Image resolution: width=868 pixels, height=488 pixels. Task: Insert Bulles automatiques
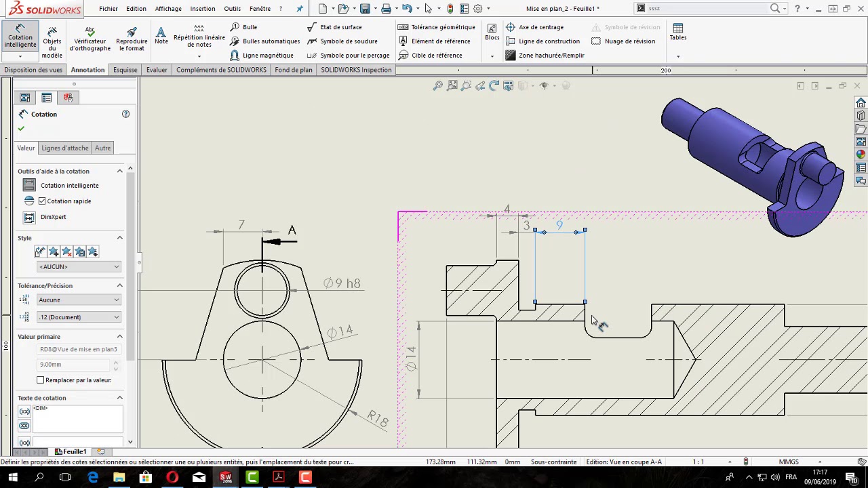(264, 41)
